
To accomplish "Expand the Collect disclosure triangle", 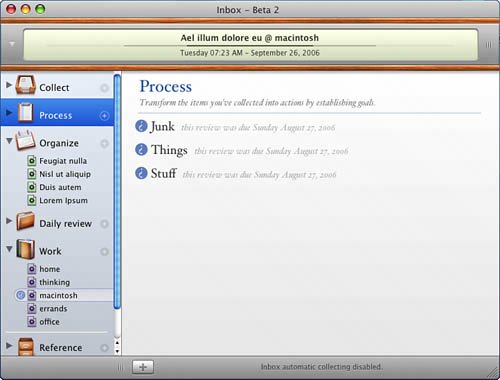I will pos(9,85).
